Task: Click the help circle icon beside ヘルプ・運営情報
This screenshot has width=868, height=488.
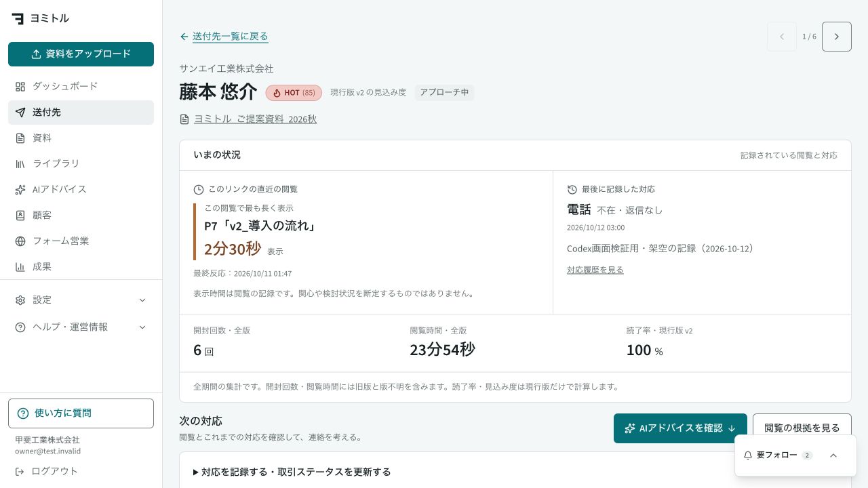Action: (20, 327)
